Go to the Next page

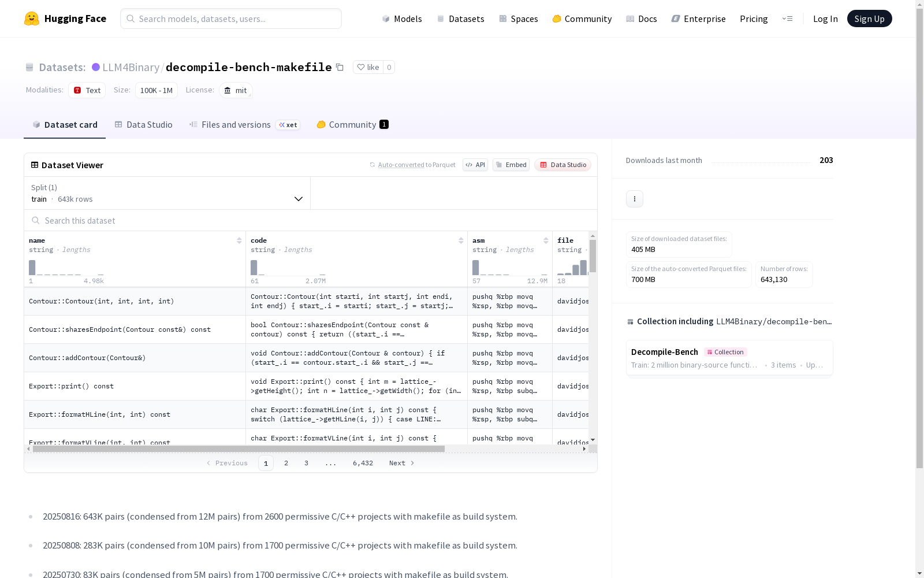coord(401,463)
